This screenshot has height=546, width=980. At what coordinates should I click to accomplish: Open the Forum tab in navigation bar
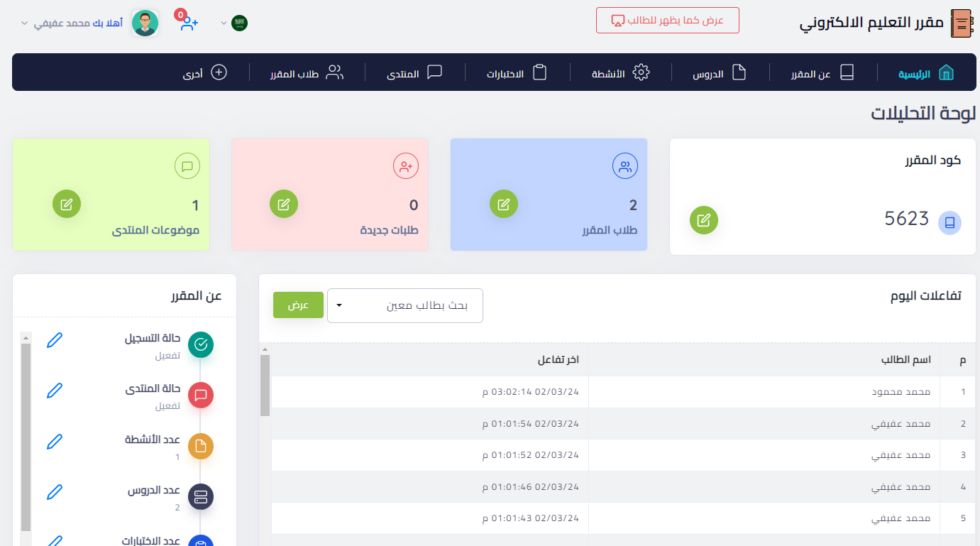(414, 72)
